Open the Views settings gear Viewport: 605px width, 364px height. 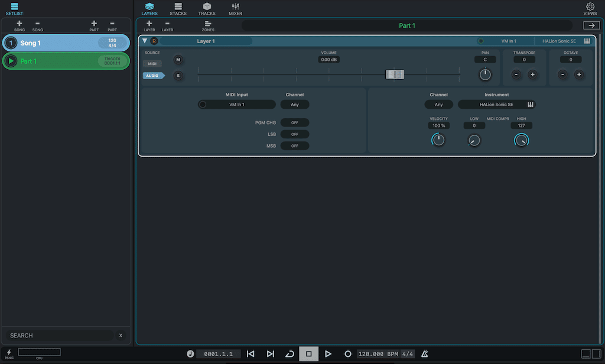pyautogui.click(x=590, y=7)
